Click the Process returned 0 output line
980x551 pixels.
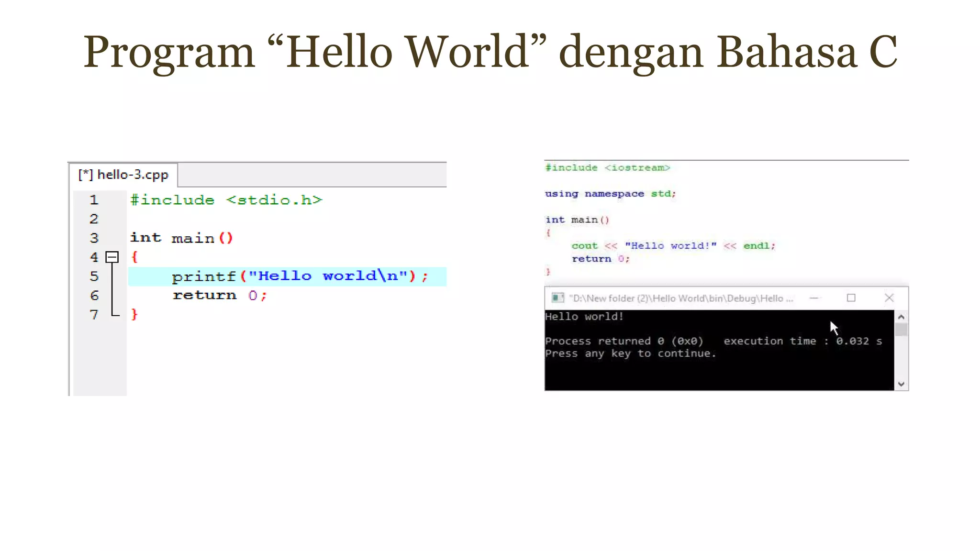click(713, 341)
